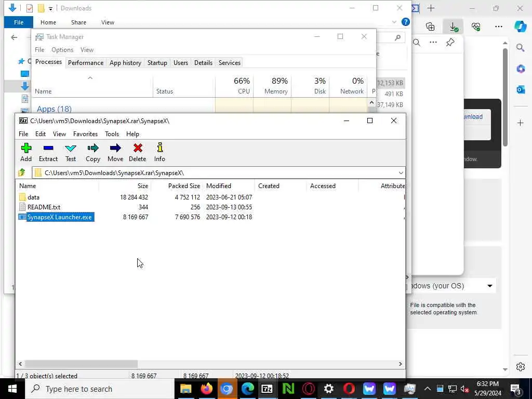532x399 pixels.
Task: Expand the 7-Zip address path dropdown
Action: click(x=401, y=173)
